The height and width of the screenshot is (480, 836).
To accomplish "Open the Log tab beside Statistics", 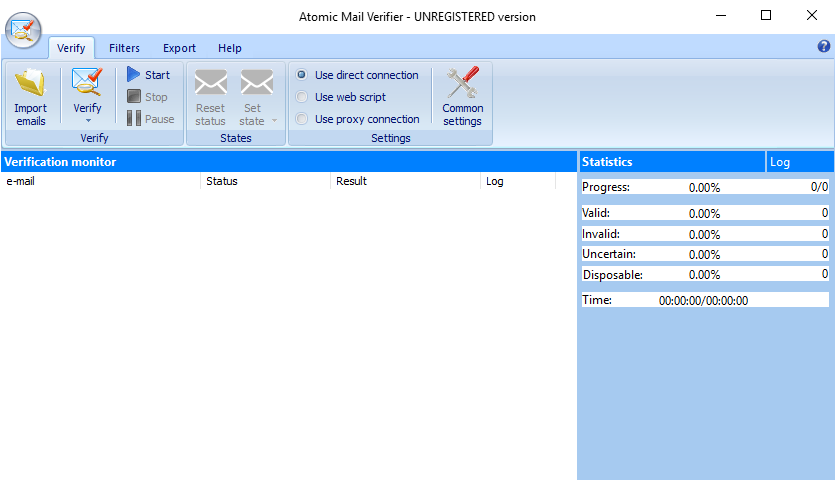I will tap(799, 162).
